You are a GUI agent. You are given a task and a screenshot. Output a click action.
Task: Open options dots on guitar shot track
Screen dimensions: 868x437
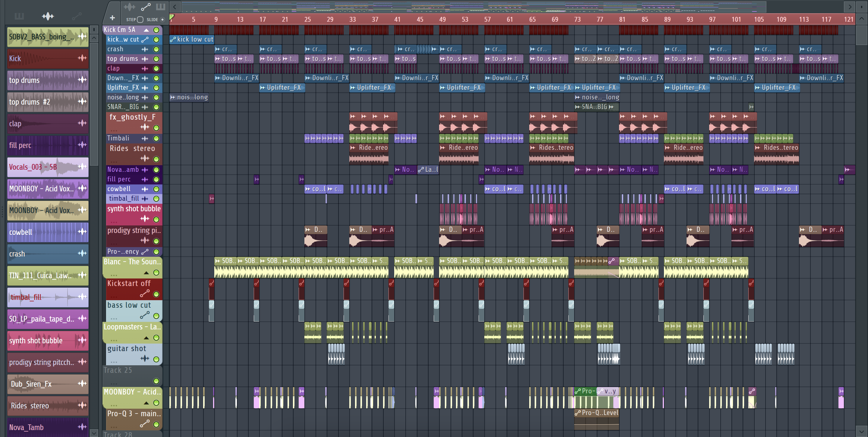click(x=114, y=362)
